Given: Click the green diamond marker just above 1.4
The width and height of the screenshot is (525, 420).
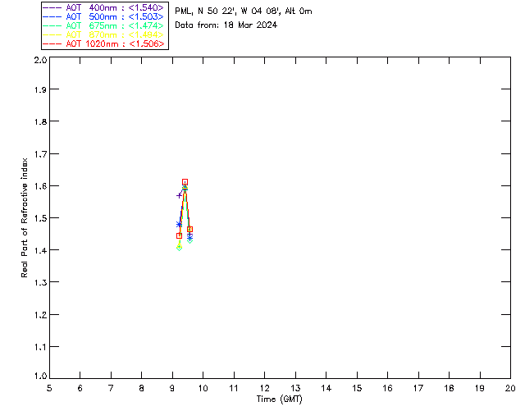Looking at the screenshot, I should [x=179, y=248].
